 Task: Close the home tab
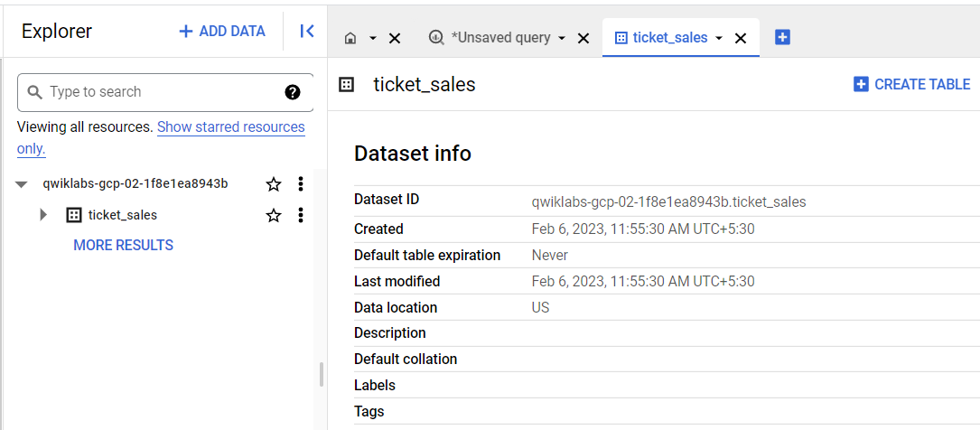395,39
